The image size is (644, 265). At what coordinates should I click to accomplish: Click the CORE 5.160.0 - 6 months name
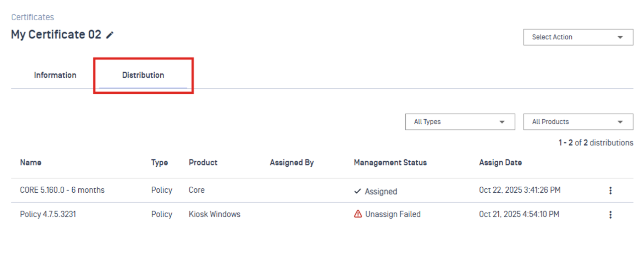(62, 190)
